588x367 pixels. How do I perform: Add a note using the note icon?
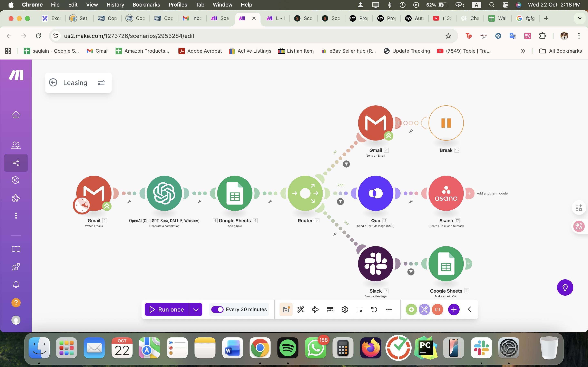coord(359,309)
